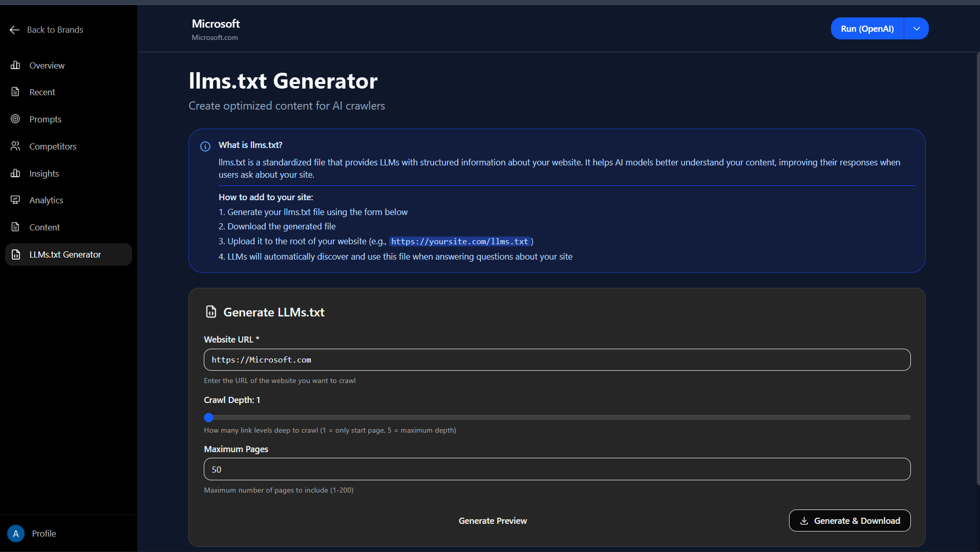The width and height of the screenshot is (980, 552).
Task: Open the Analytics page
Action: click(x=69, y=200)
